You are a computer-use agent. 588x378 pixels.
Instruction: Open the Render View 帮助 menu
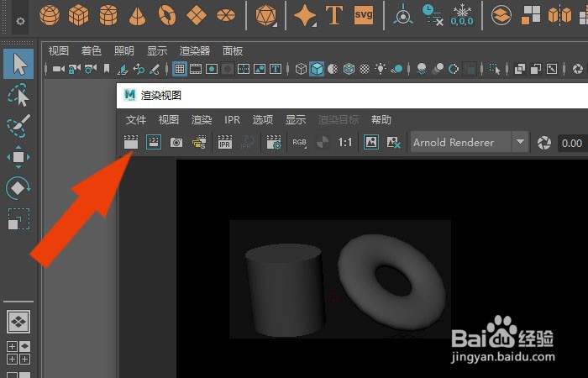[x=381, y=120]
